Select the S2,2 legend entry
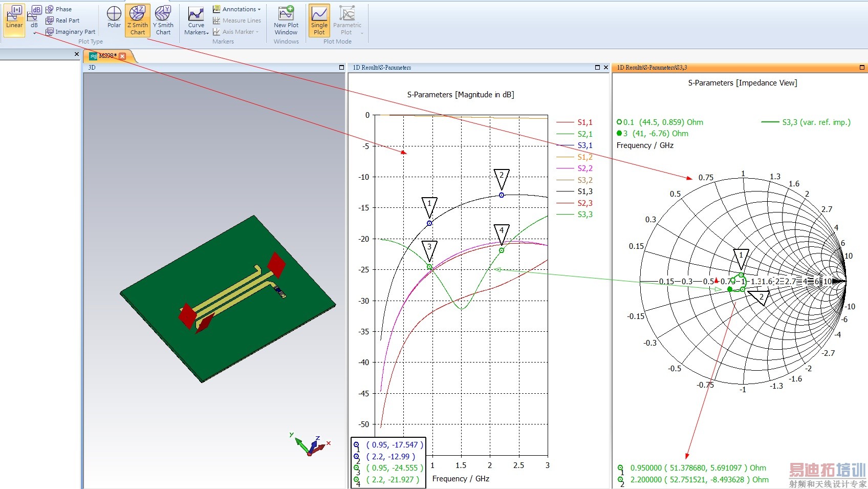 click(575, 168)
